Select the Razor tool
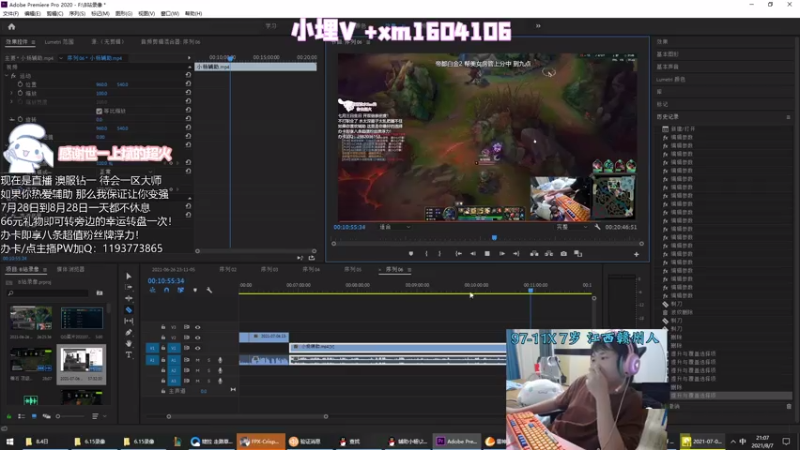800x450 pixels. (129, 310)
